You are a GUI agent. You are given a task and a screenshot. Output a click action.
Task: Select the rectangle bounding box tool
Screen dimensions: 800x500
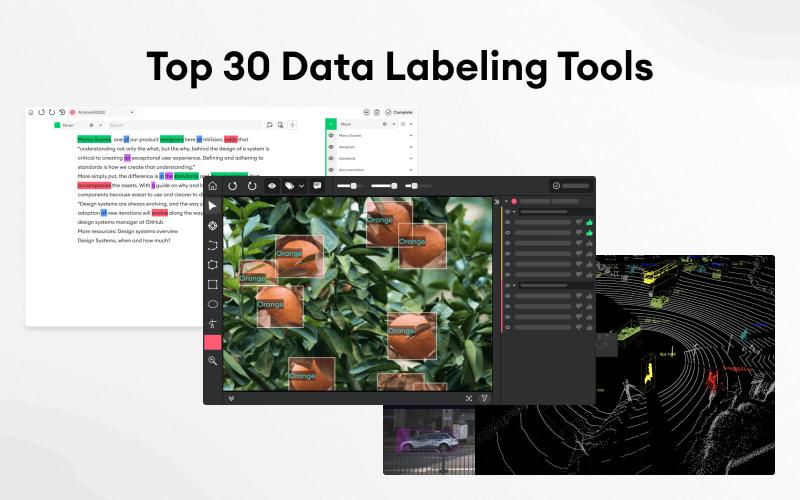212,284
